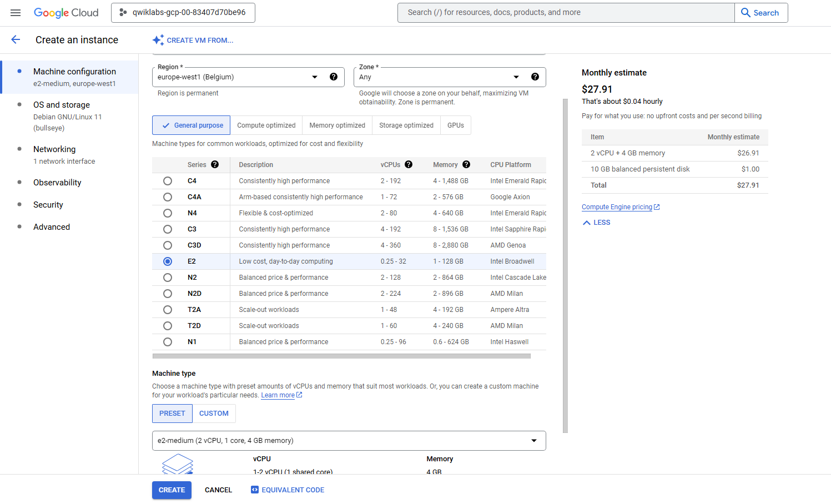Open Networking section in sidebar
This screenshot has width=831, height=504.
[x=70, y=155]
